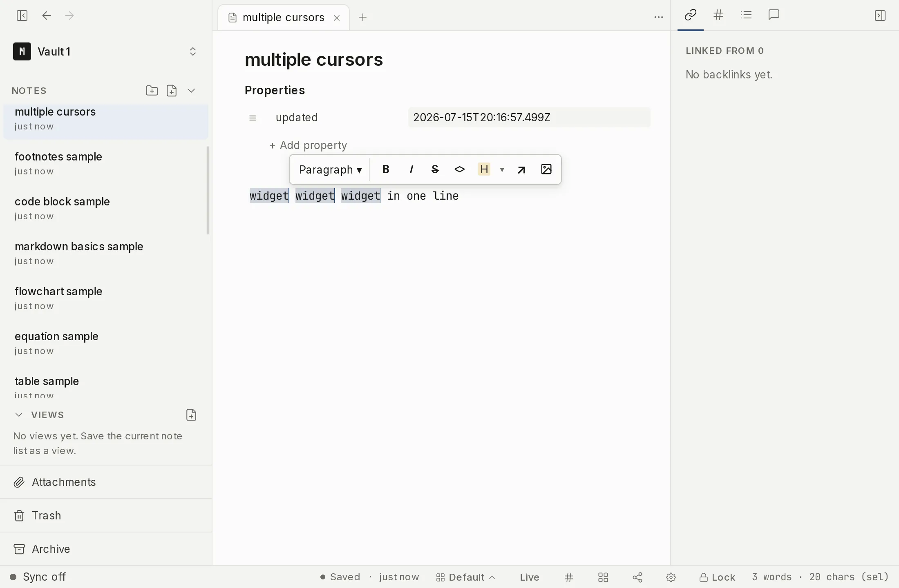Switch to the tags panel tab
Image resolution: width=899 pixels, height=588 pixels.
click(x=718, y=15)
